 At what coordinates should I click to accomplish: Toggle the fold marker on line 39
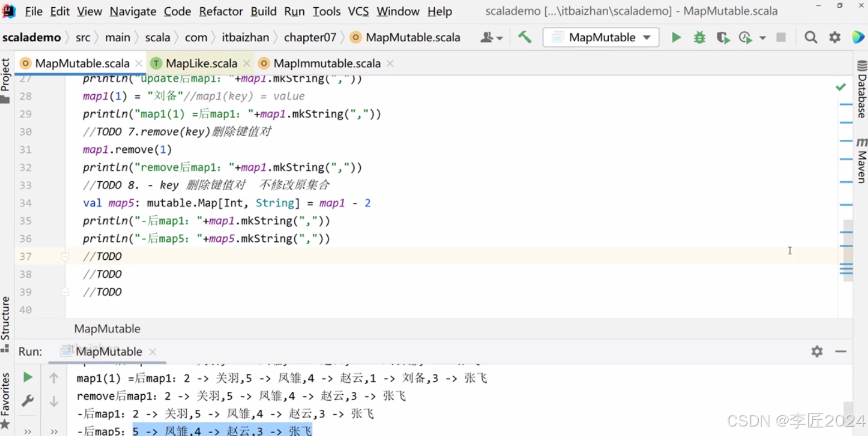65,292
